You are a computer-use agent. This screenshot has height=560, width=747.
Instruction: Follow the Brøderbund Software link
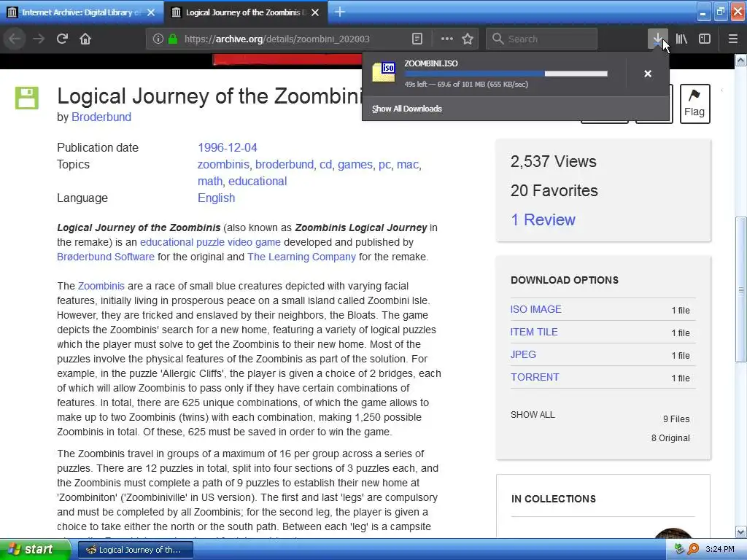pyautogui.click(x=106, y=257)
